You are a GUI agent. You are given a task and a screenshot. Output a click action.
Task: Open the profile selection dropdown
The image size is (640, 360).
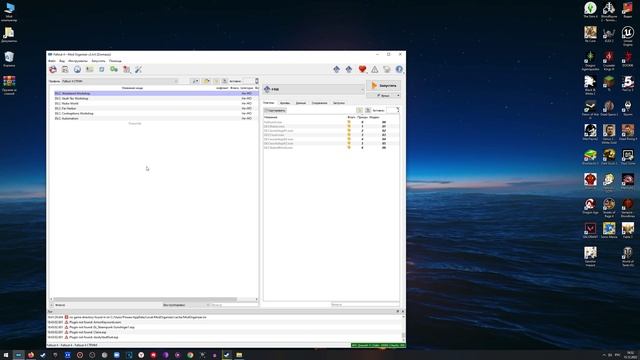pos(120,81)
